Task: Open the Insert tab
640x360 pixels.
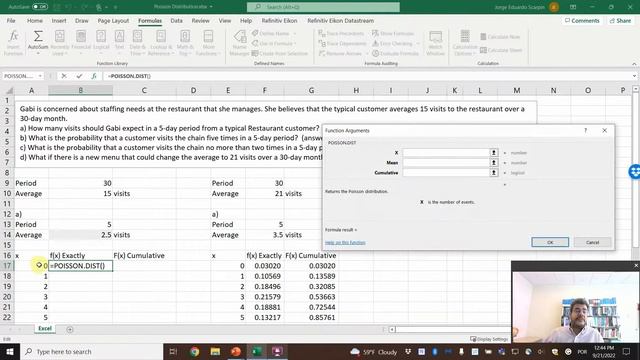Action: pyautogui.click(x=59, y=20)
